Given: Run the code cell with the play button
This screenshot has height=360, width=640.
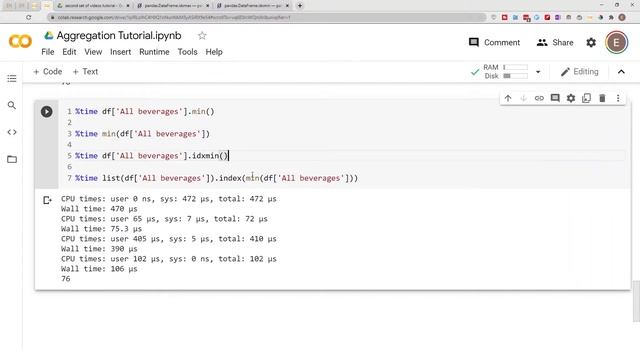Looking at the screenshot, I should 47,111.
